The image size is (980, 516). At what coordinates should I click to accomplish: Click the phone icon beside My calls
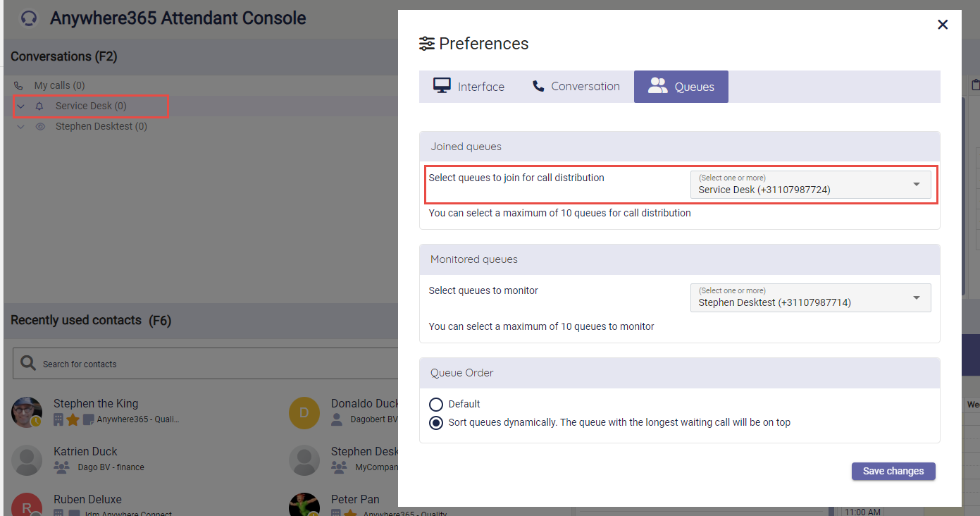point(19,85)
